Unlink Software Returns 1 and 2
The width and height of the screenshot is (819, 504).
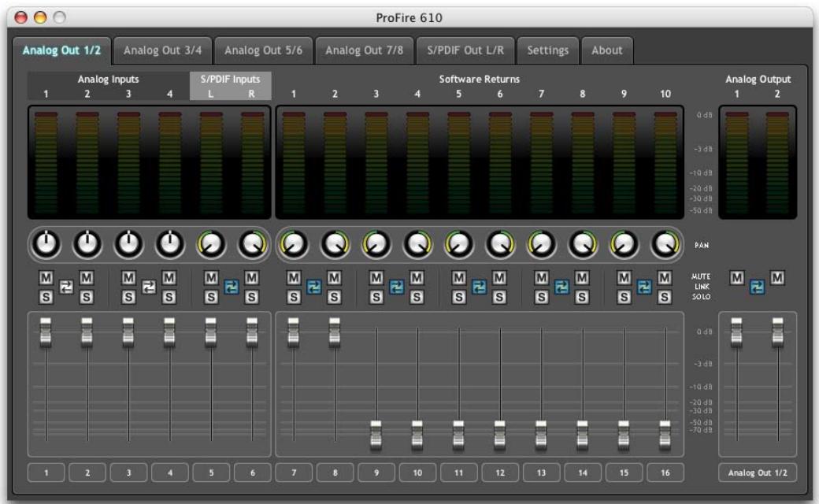314,287
